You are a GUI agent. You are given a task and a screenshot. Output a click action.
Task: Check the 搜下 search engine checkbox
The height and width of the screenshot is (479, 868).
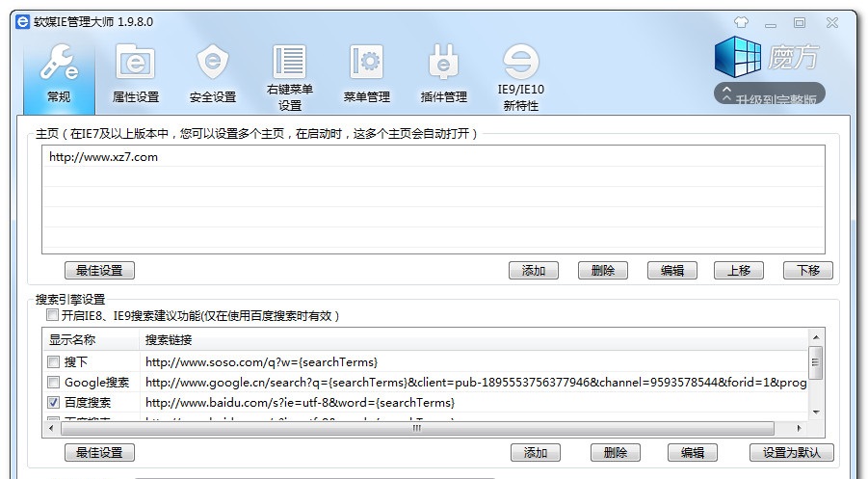coord(53,362)
